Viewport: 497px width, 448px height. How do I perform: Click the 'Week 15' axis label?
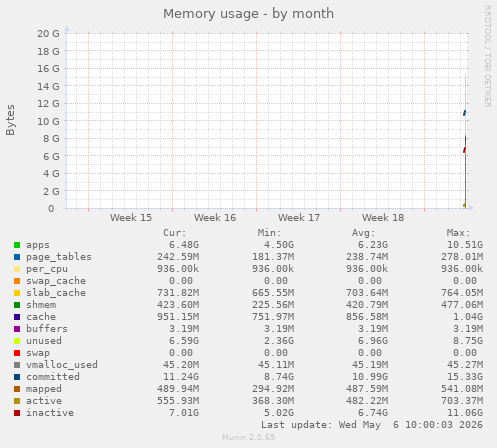[x=131, y=218]
